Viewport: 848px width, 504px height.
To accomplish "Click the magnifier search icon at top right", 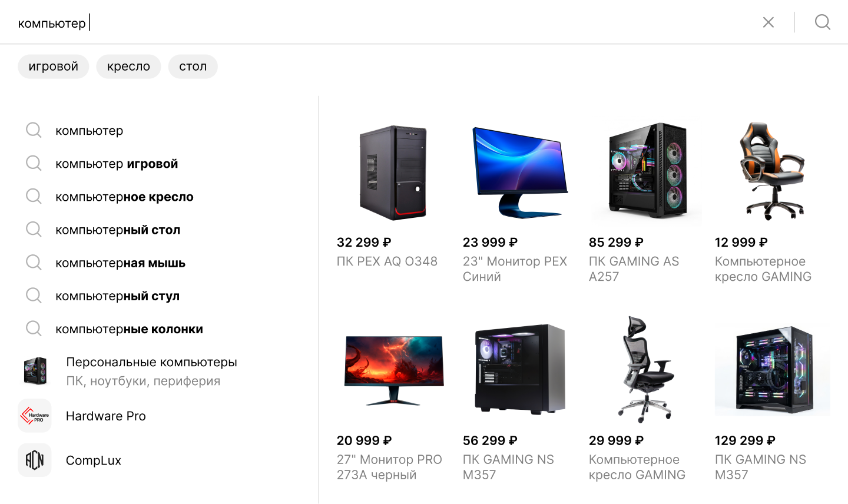I will pyautogui.click(x=823, y=22).
